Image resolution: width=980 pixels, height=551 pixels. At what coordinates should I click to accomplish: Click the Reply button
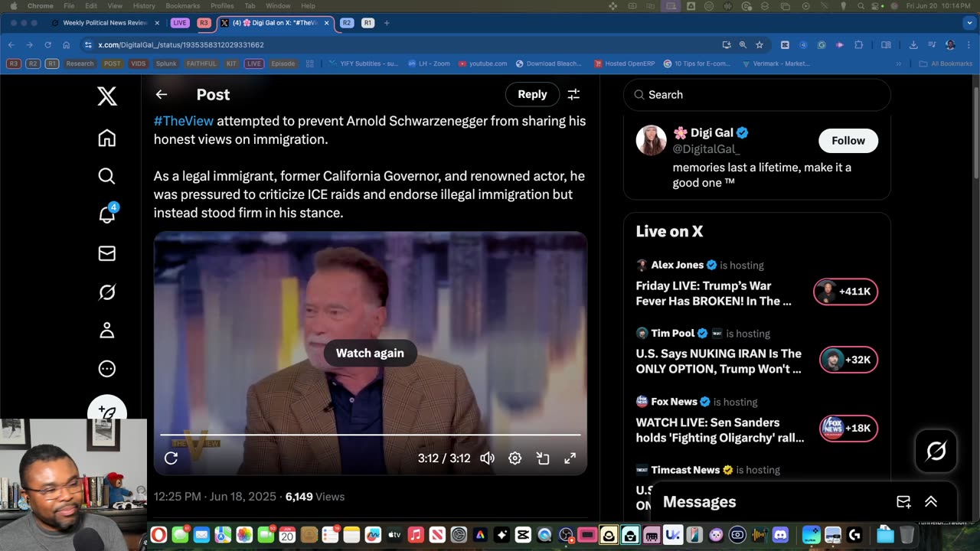(x=532, y=94)
